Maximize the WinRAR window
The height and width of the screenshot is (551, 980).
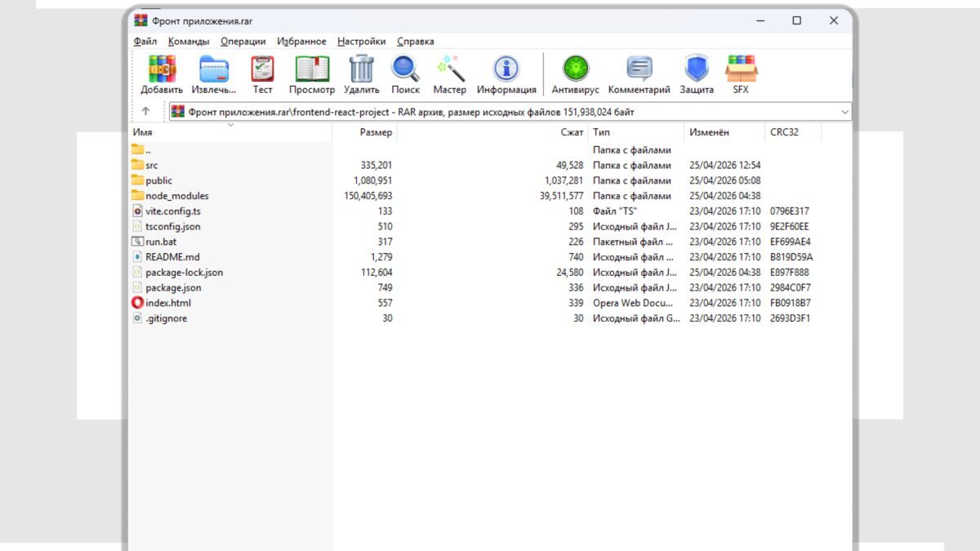click(796, 20)
